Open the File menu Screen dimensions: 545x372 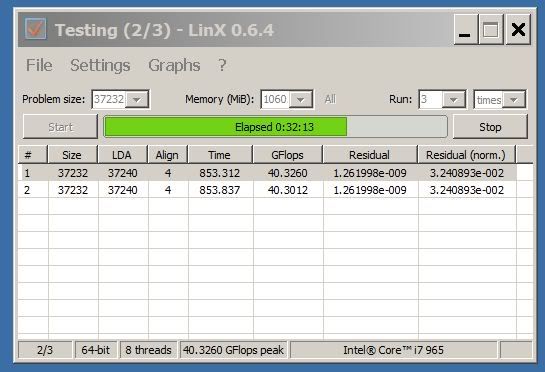(x=39, y=65)
